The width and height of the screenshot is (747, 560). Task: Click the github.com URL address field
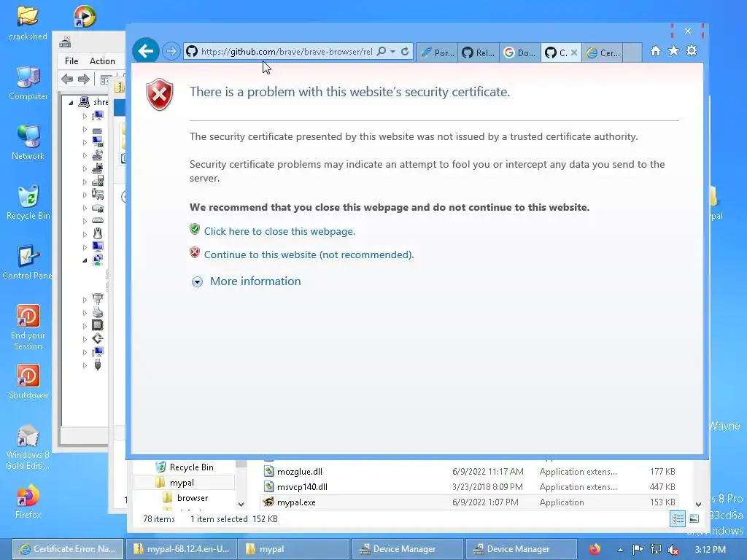tap(286, 52)
